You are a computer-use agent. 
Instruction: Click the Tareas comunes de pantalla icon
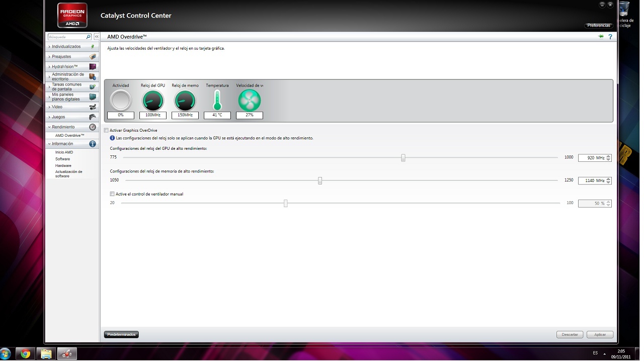93,86
